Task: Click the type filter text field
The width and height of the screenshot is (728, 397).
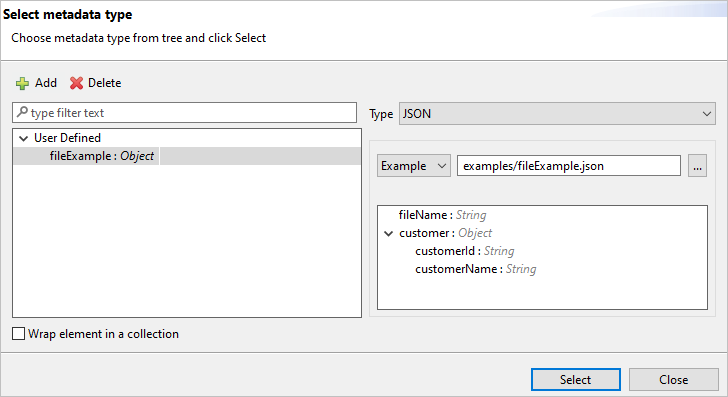Action: [185, 113]
